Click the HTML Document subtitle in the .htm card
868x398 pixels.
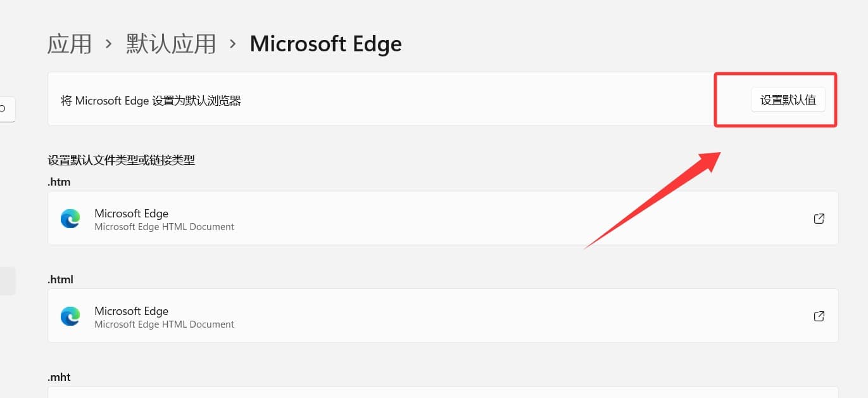pos(164,227)
